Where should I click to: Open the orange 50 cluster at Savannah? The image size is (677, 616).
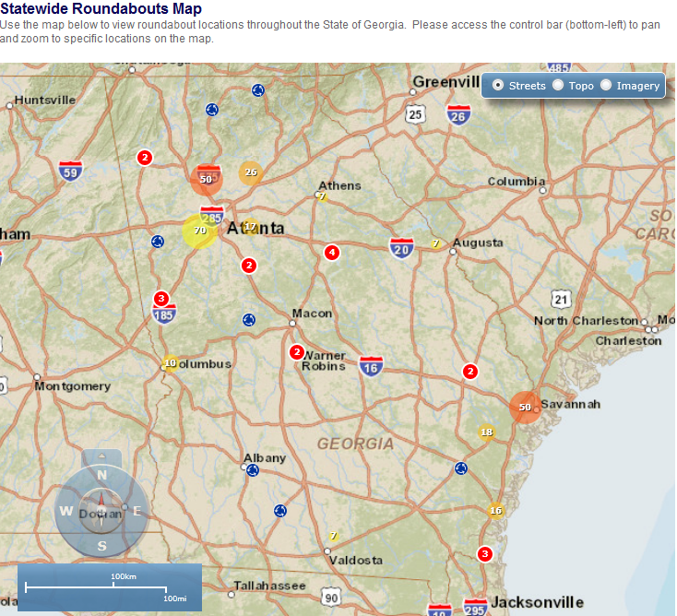(x=525, y=407)
